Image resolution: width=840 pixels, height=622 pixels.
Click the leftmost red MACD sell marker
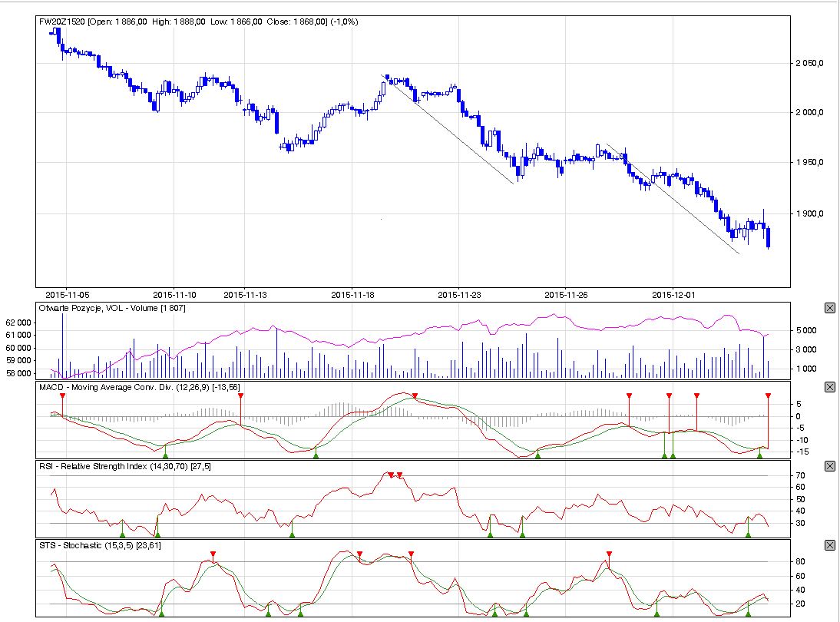click(62, 395)
